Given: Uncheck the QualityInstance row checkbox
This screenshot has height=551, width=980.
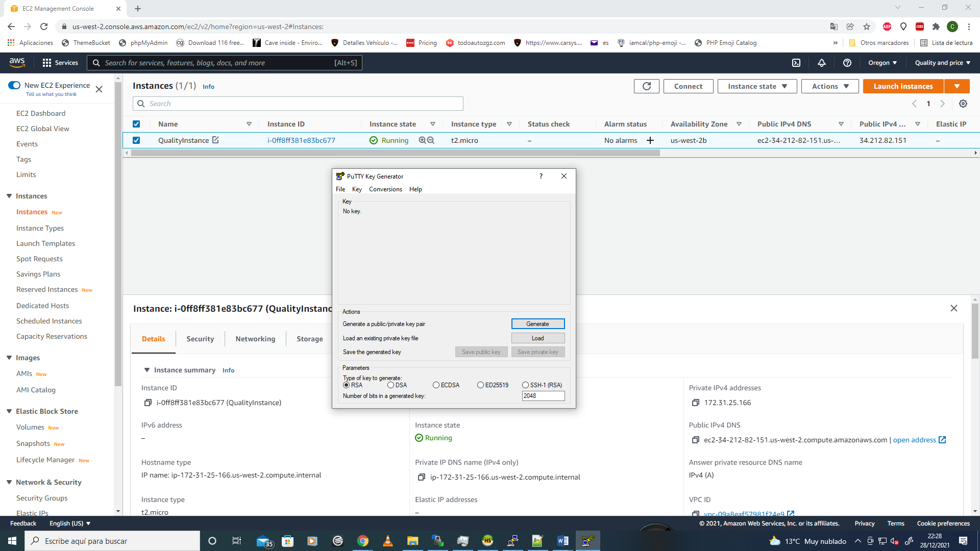Looking at the screenshot, I should [136, 140].
